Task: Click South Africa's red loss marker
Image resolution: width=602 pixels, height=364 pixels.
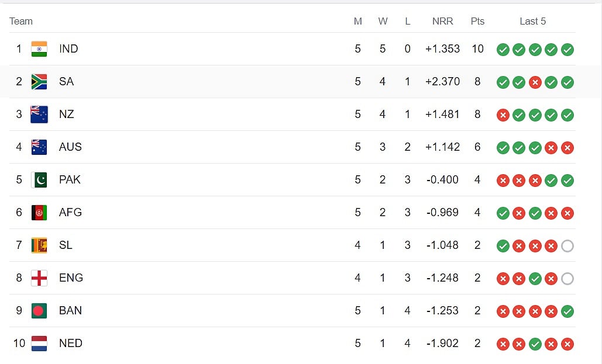Action: [535, 82]
